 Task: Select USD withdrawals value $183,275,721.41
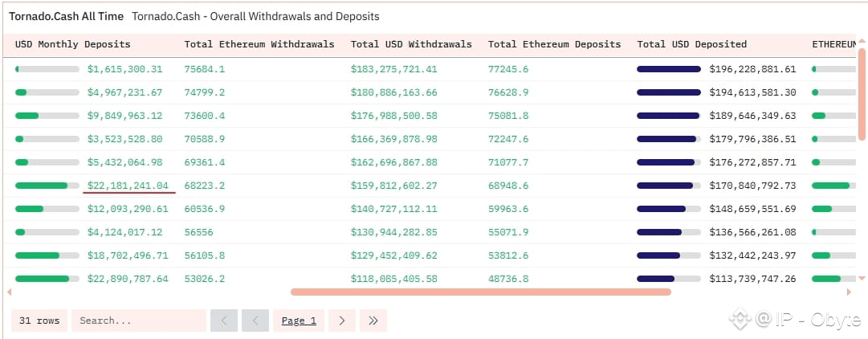tap(394, 69)
